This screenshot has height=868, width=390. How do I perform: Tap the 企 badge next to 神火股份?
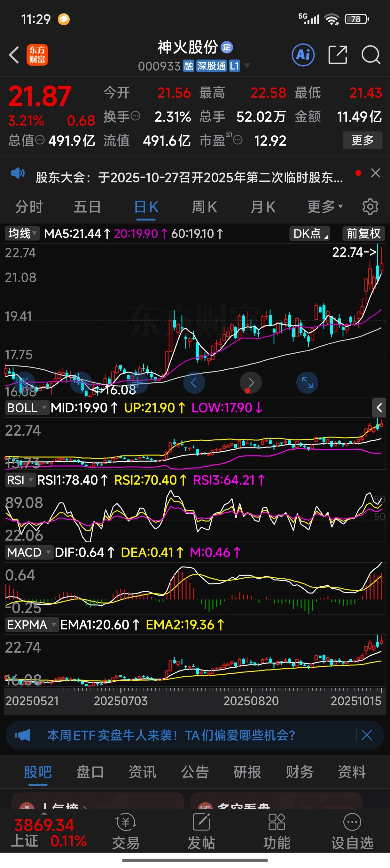(227, 47)
